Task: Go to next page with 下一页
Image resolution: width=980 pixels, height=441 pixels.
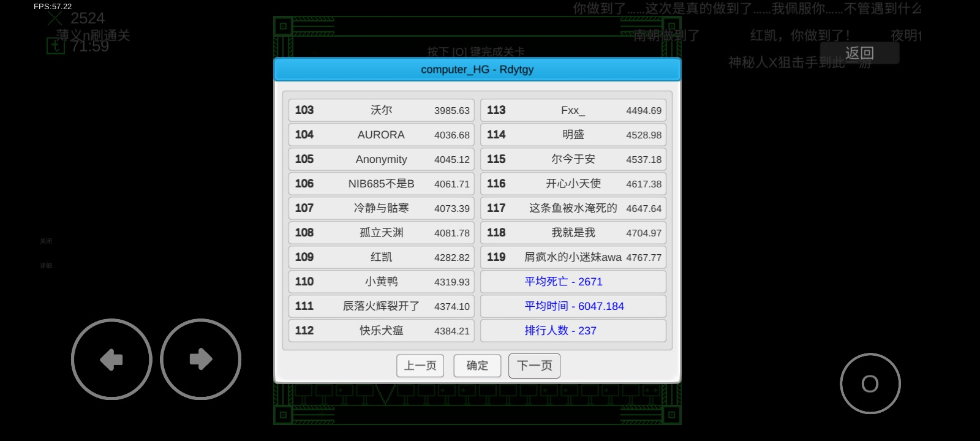Action: 534,366
